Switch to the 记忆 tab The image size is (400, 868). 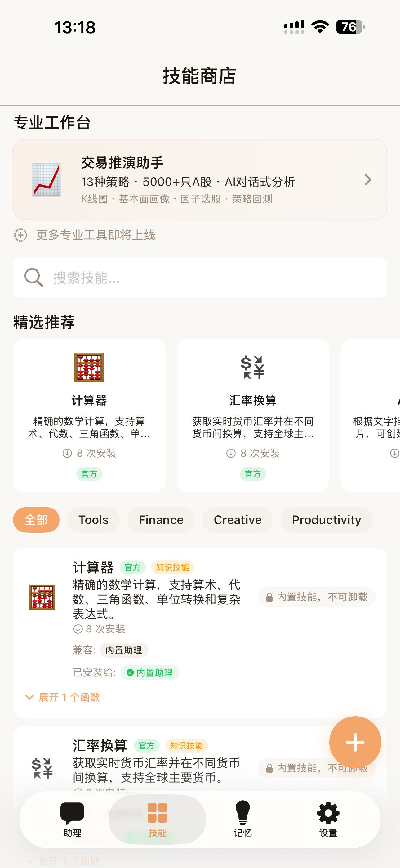(243, 820)
